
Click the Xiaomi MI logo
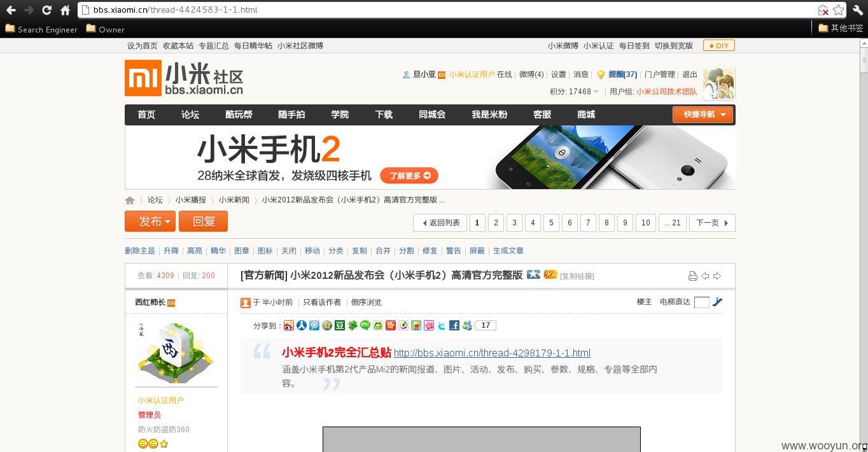pos(143,78)
